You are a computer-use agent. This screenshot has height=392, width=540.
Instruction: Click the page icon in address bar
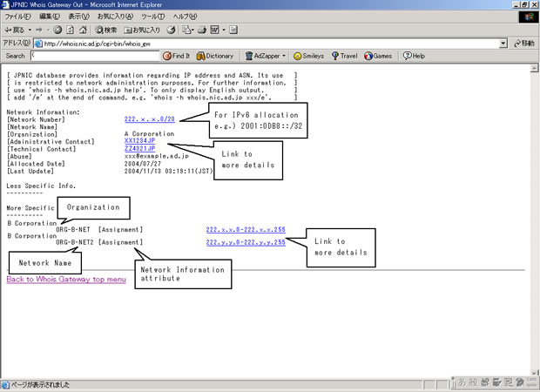(x=38, y=44)
